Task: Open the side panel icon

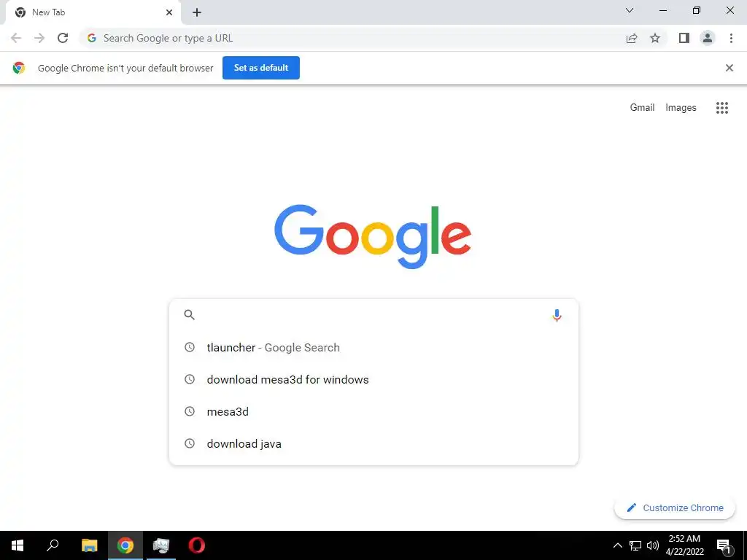Action: pyautogui.click(x=684, y=38)
